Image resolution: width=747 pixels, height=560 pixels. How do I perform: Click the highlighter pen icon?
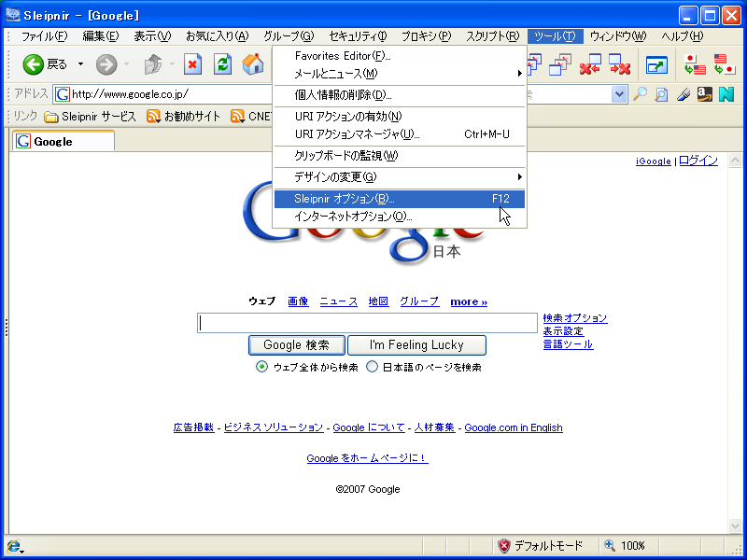pyautogui.click(x=684, y=94)
